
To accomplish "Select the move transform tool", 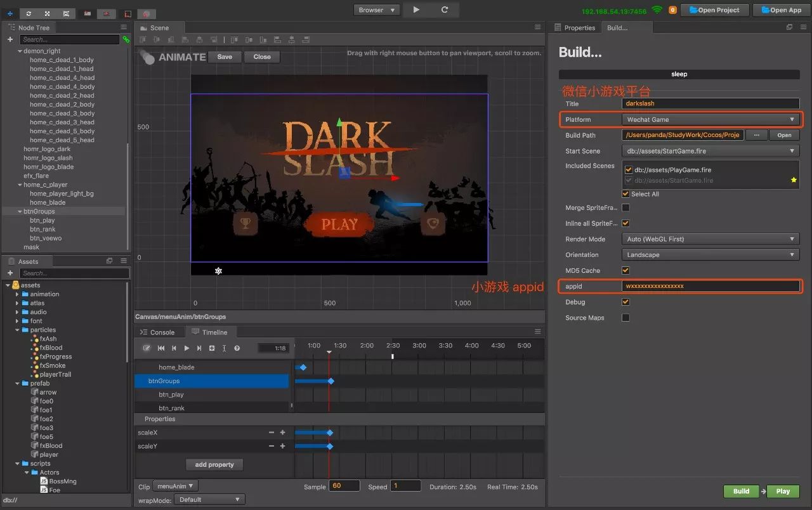I will 10,13.
